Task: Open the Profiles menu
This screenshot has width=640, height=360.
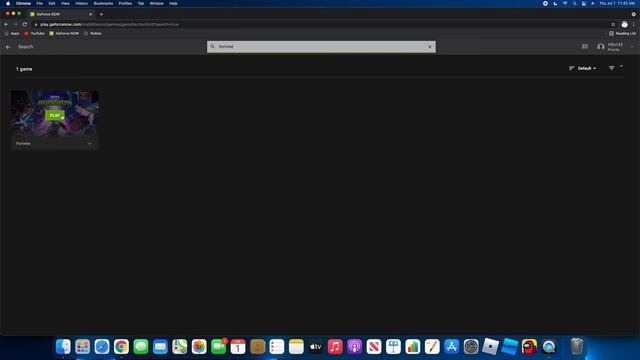Action: click(x=125, y=3)
